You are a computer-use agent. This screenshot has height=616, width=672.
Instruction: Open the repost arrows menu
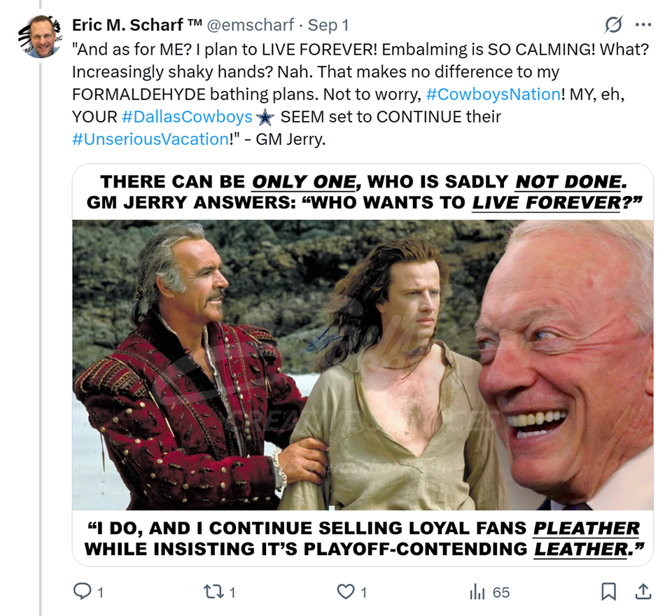(212, 592)
